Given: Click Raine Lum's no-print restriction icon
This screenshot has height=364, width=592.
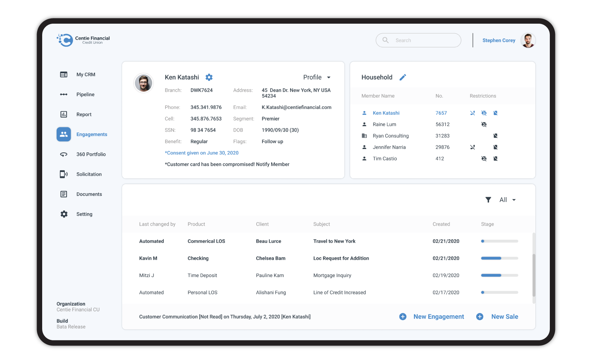Looking at the screenshot, I should click(484, 124).
